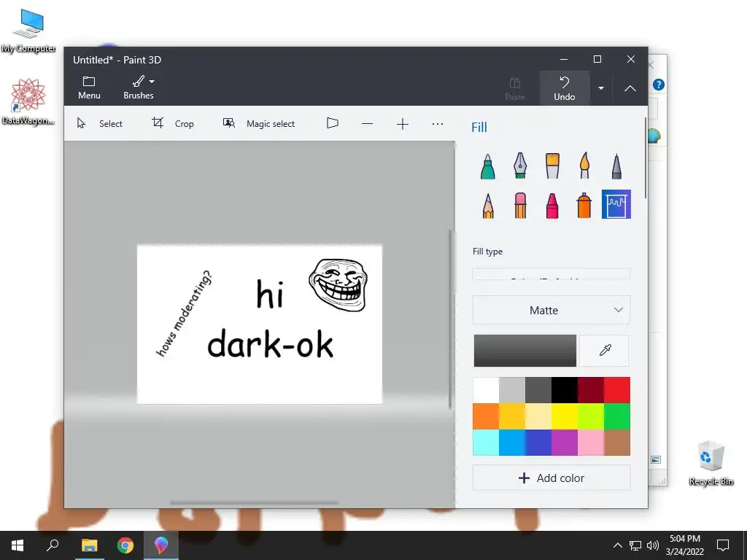Screen dimensions: 747x560
Task: Expand the arrow next to Undo
Action: 601,88
